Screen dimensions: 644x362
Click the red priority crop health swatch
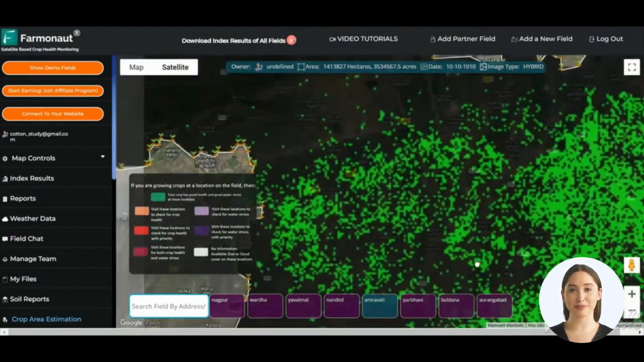[x=142, y=230]
